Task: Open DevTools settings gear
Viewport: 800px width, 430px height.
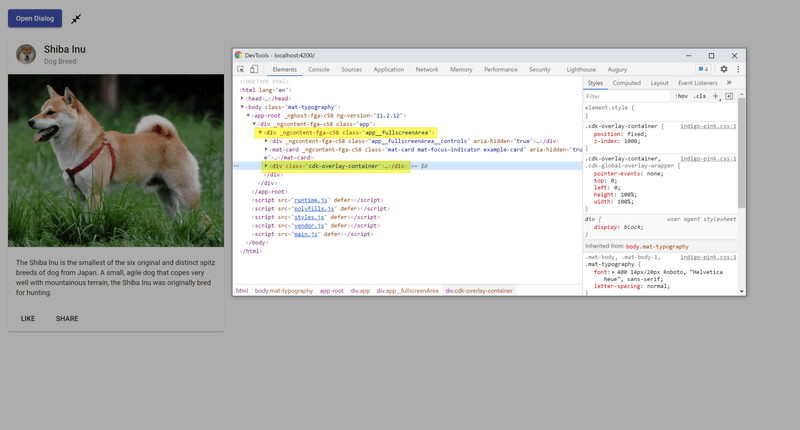Action: click(x=723, y=69)
